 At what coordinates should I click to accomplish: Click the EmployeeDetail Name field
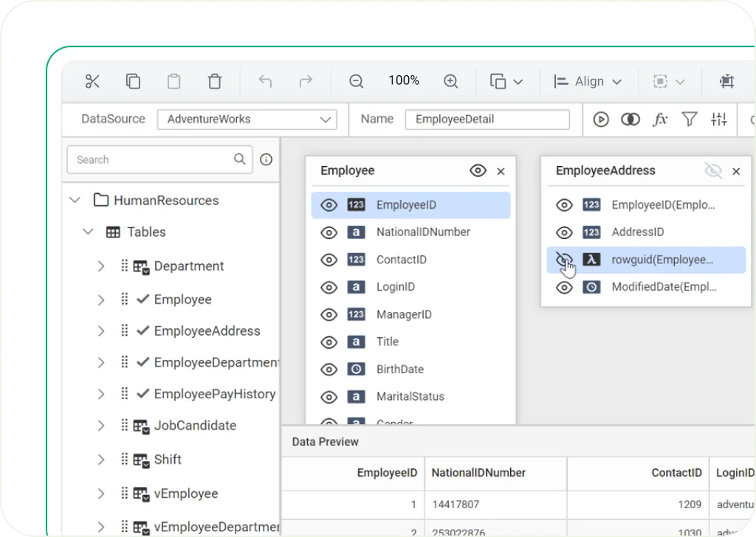tap(487, 119)
